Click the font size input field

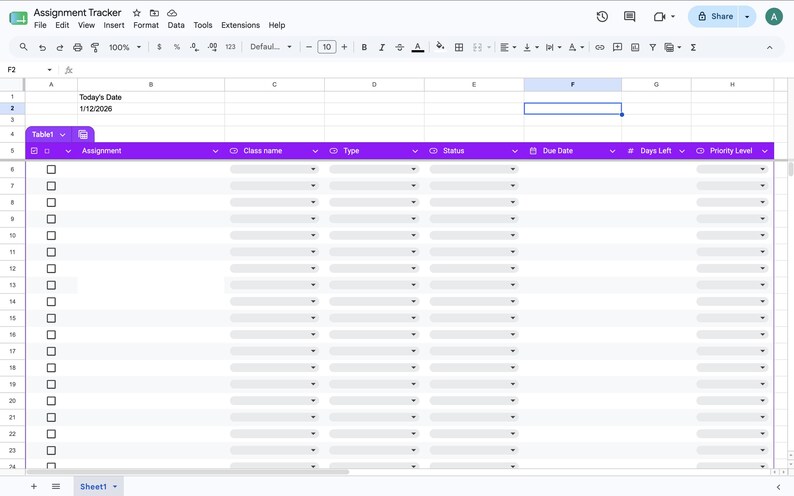click(327, 47)
